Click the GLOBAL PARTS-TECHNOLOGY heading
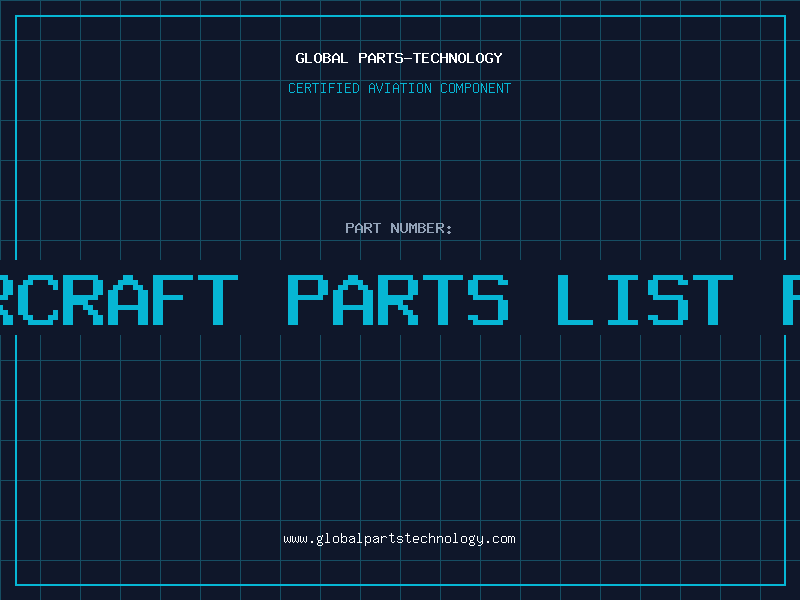Screen dimensions: 800x600 [x=399, y=58]
